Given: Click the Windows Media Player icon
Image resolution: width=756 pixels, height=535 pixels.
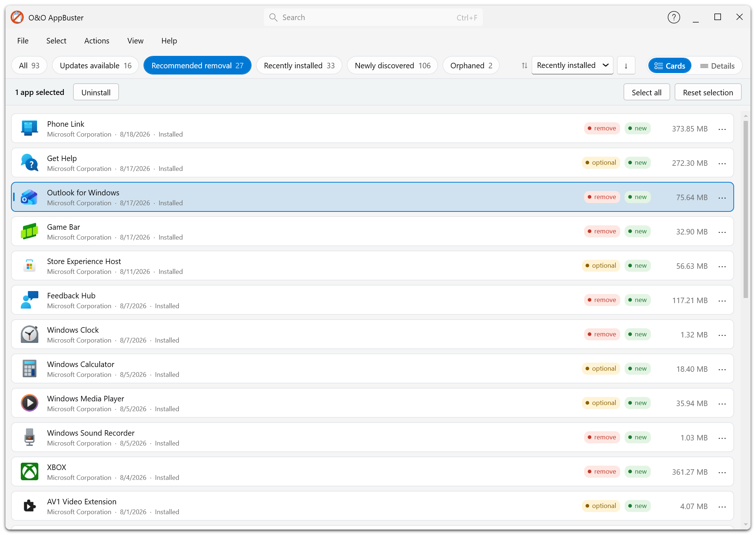Looking at the screenshot, I should [x=29, y=403].
